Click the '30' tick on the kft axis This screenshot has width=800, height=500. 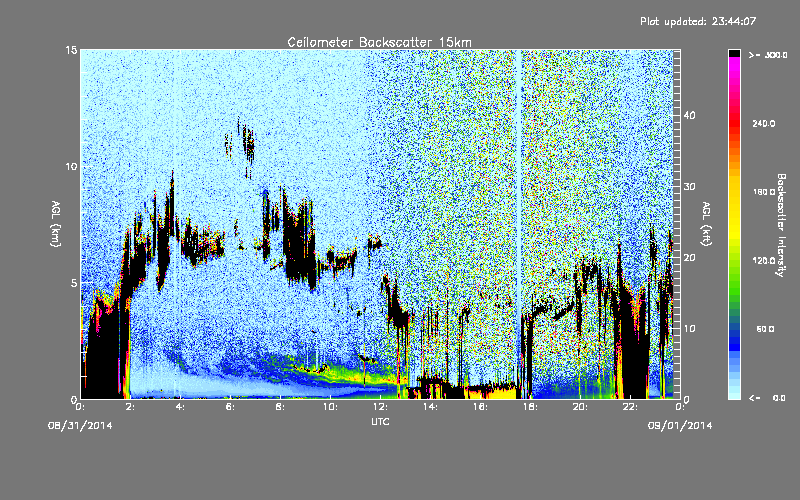tap(689, 187)
